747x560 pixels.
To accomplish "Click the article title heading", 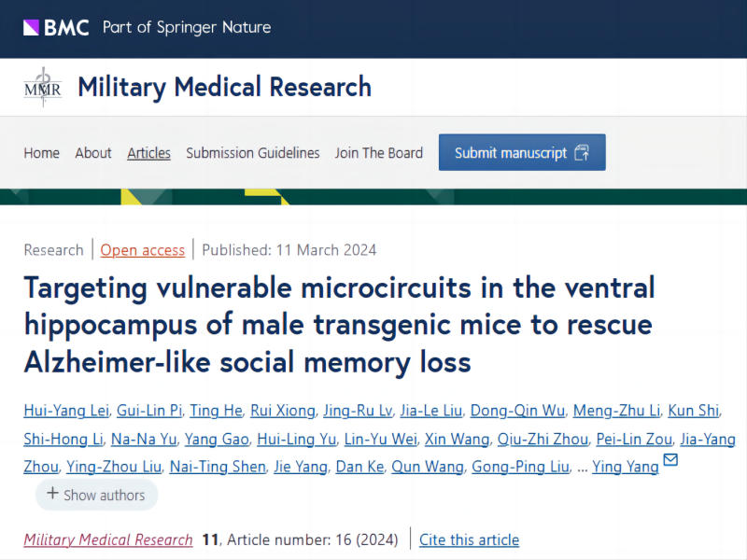I will pyautogui.click(x=339, y=323).
